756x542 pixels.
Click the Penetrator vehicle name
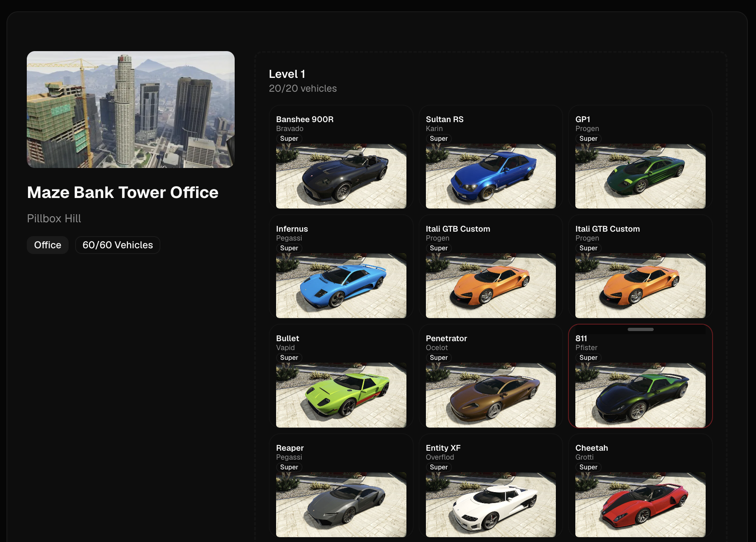(x=446, y=338)
